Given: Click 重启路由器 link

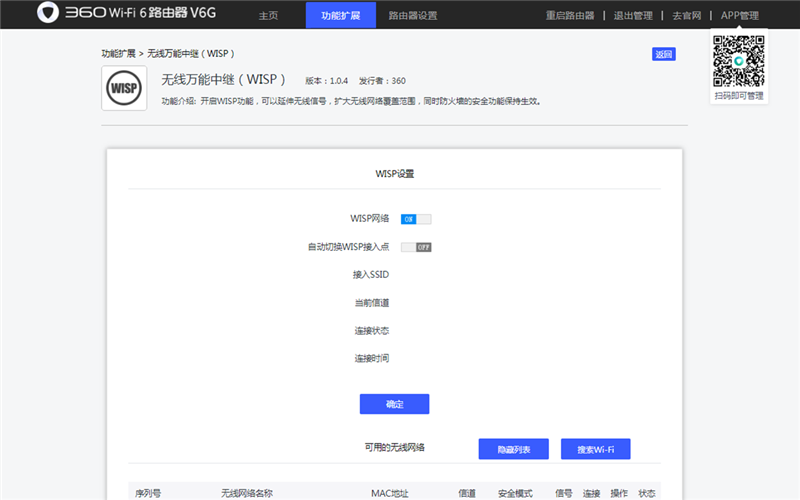Looking at the screenshot, I should (x=570, y=15).
